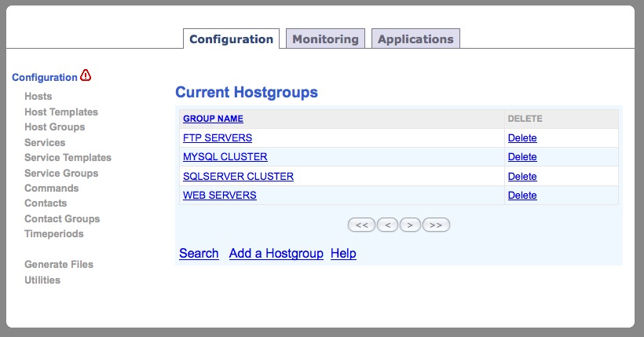Screen dimensions: 644x337
Task: Click Add a Hostgroup link
Action: (x=276, y=253)
